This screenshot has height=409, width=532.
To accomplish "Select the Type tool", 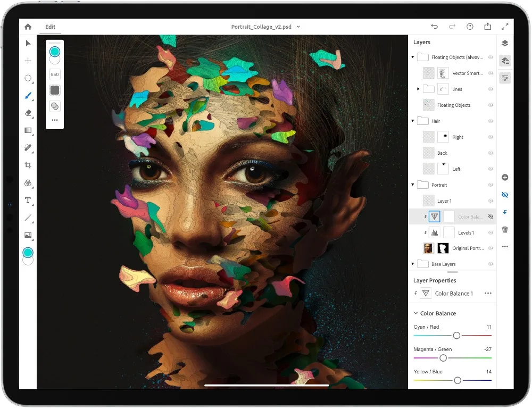I will 28,201.
